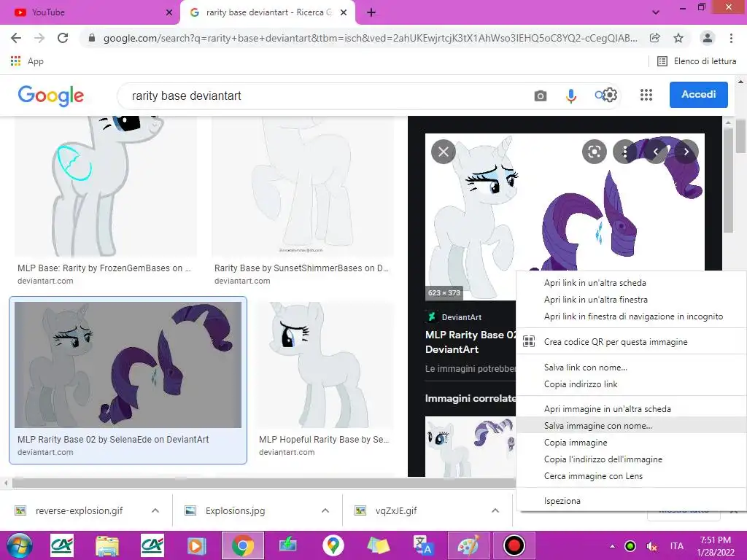Choose Salva immagine con nome

tap(631, 426)
